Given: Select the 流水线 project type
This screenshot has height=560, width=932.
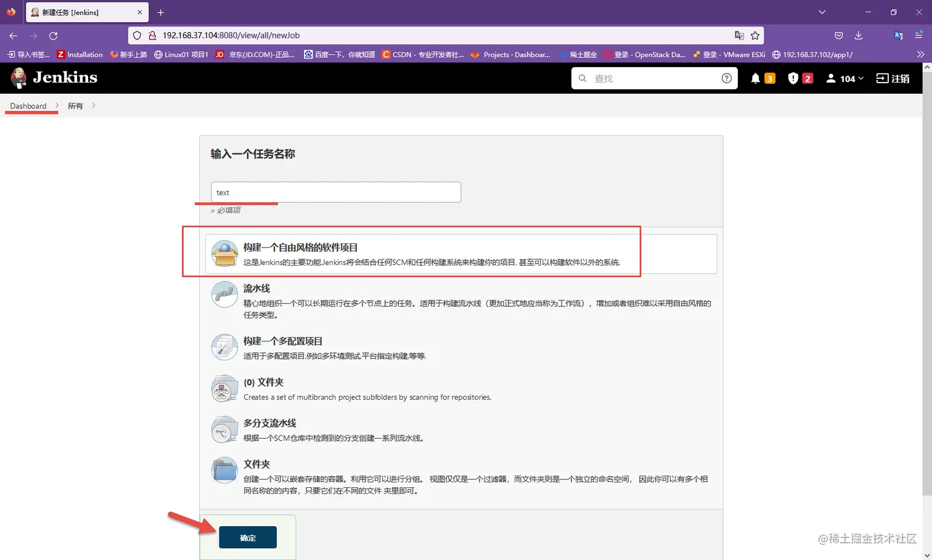Looking at the screenshot, I should click(x=257, y=288).
